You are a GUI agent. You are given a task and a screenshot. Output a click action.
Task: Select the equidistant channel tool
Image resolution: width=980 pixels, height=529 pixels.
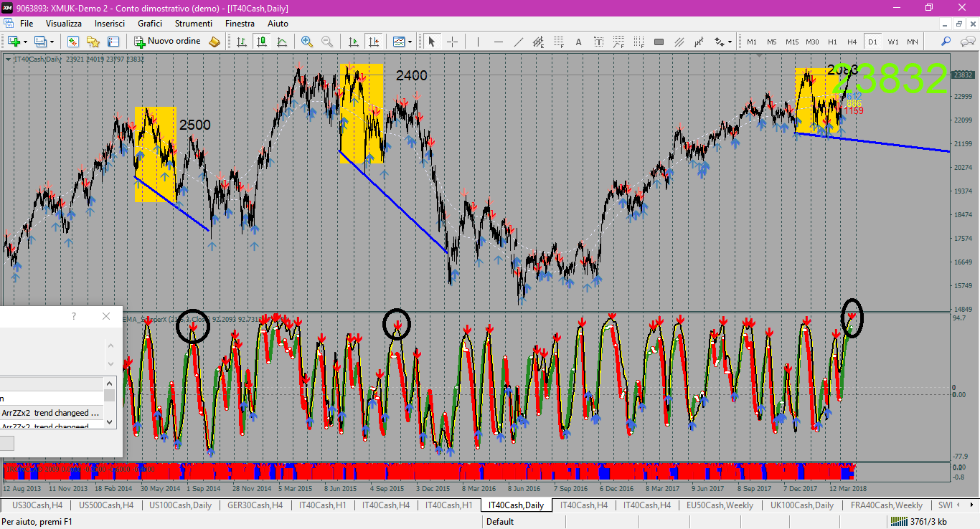click(539, 42)
